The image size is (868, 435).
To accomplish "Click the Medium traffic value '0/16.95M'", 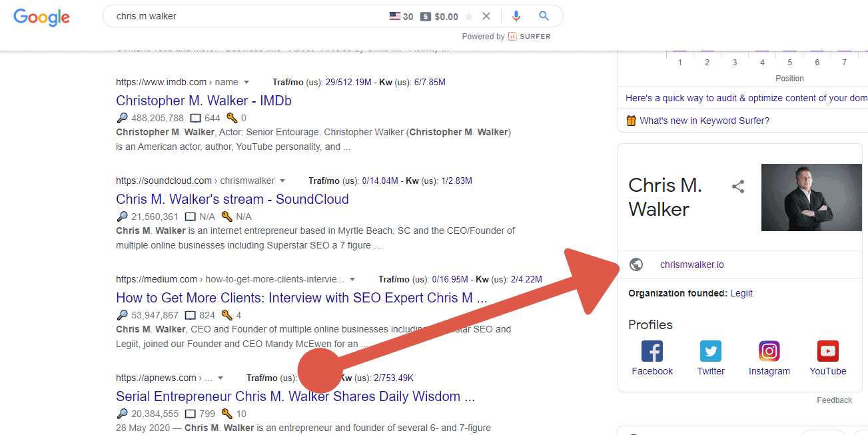I will (450, 280).
